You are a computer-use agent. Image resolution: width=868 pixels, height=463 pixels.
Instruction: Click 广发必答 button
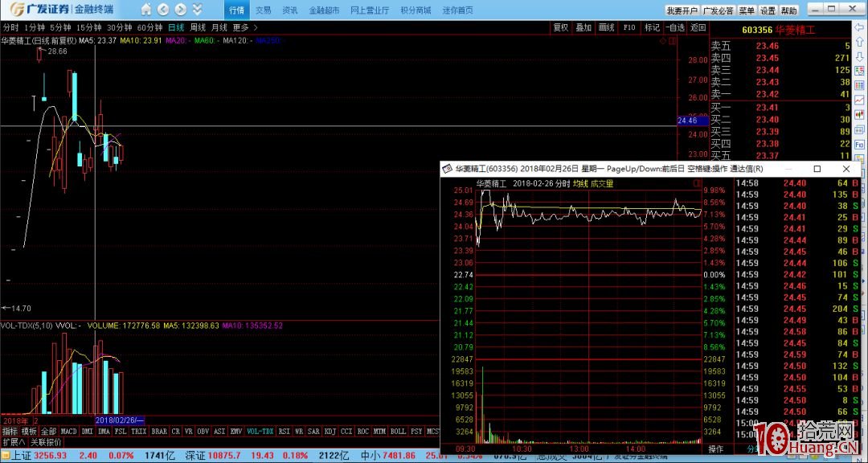tap(718, 10)
